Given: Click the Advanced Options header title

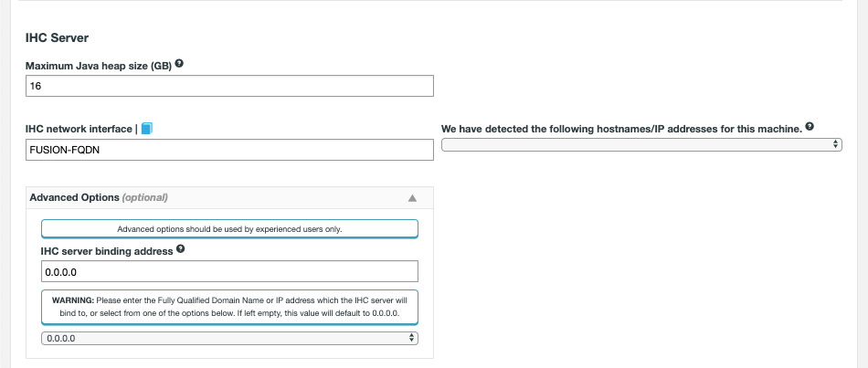Looking at the screenshot, I should point(74,197).
